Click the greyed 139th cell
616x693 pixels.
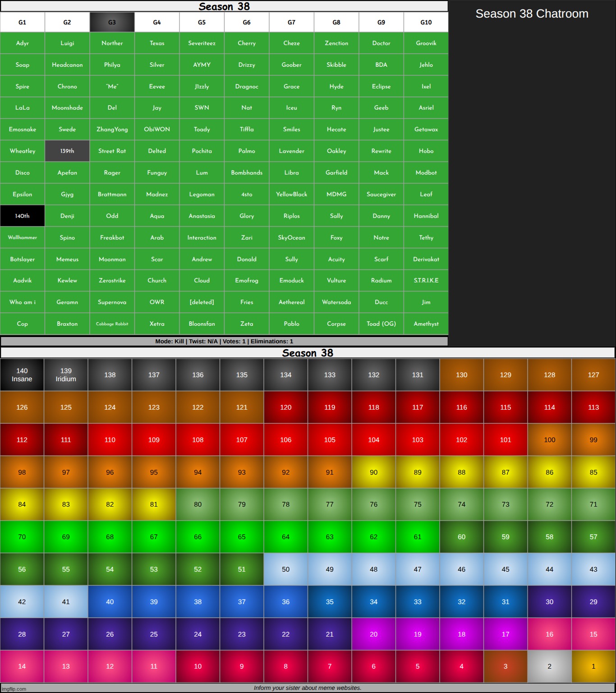[x=67, y=151]
